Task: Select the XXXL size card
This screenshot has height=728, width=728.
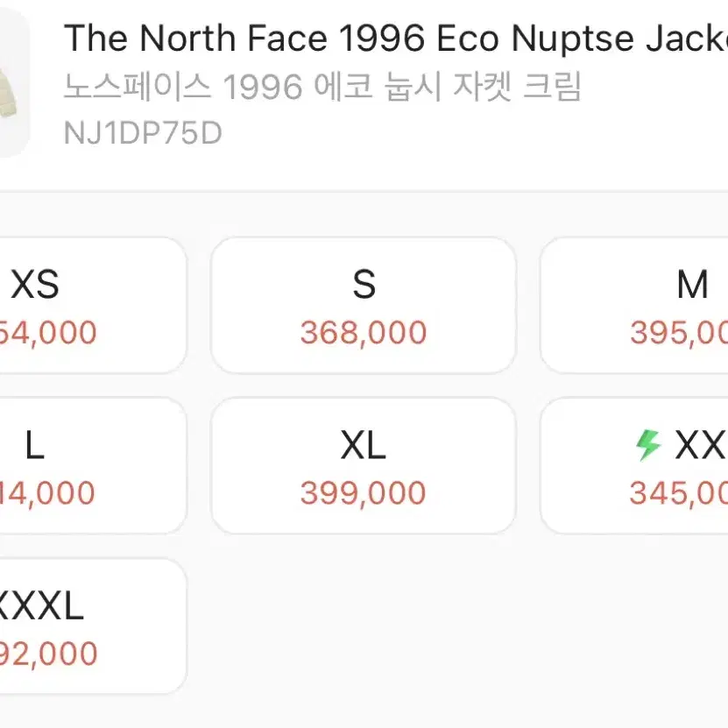Action: click(x=93, y=626)
